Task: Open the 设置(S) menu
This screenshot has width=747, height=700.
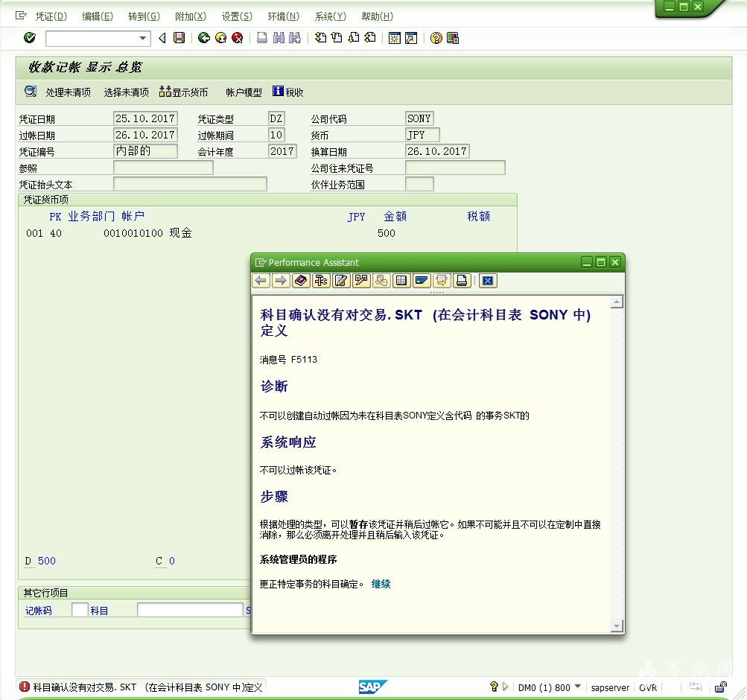Action: (x=237, y=16)
